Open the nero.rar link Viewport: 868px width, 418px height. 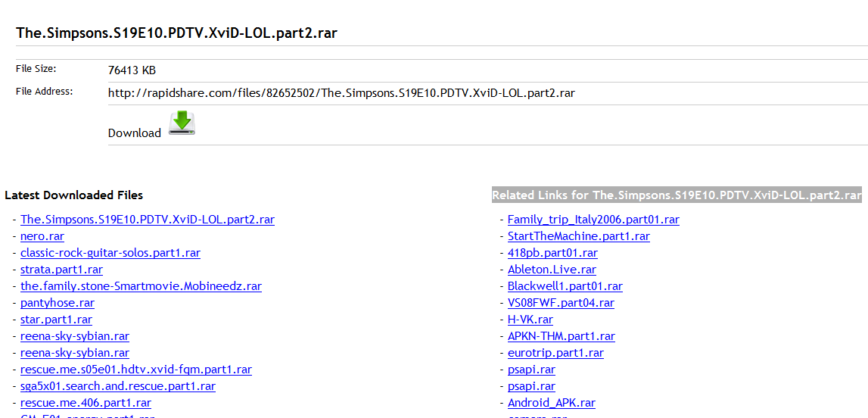(42, 236)
